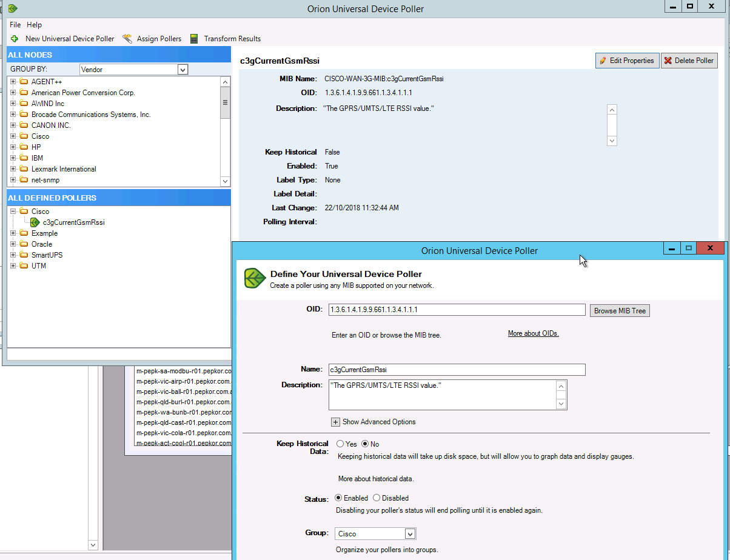
Task: Open the File menu
Action: click(15, 25)
